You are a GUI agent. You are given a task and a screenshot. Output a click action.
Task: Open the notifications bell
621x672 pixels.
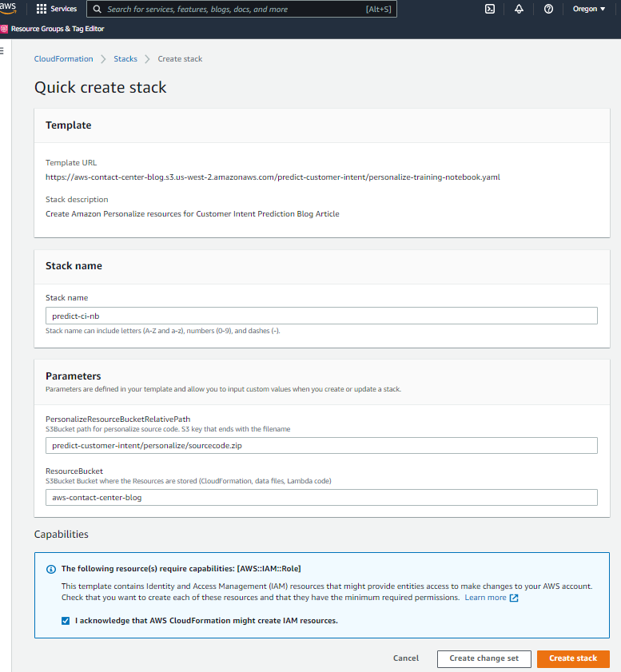[518, 9]
